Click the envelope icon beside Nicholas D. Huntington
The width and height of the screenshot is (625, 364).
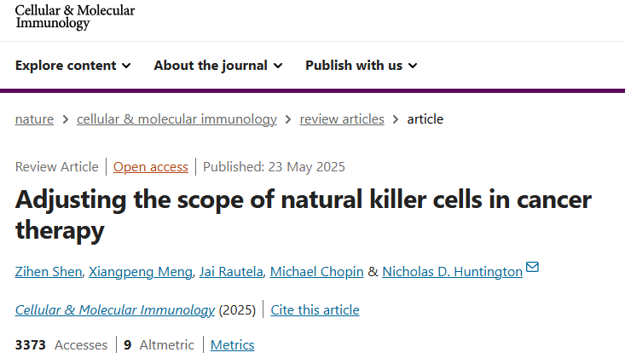(x=533, y=268)
